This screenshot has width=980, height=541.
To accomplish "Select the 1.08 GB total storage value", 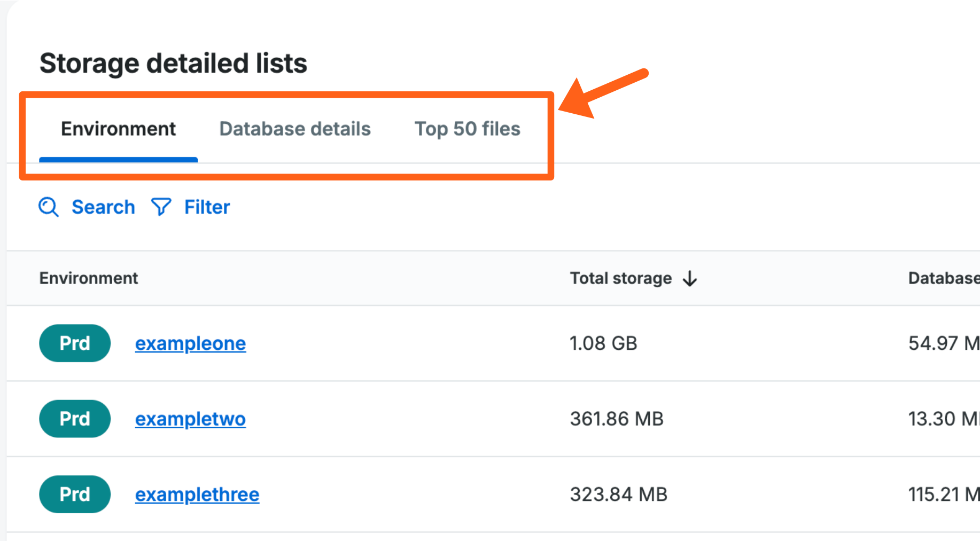I will click(x=603, y=343).
